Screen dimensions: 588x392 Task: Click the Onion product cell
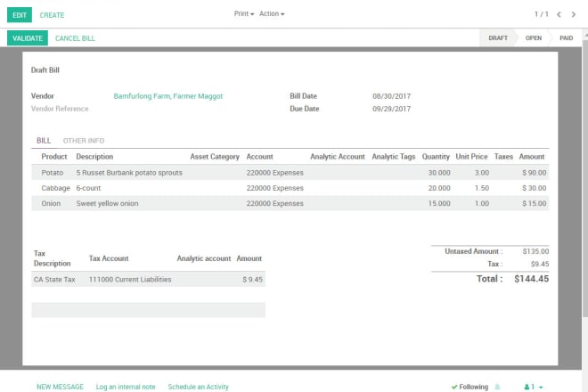[x=51, y=203]
